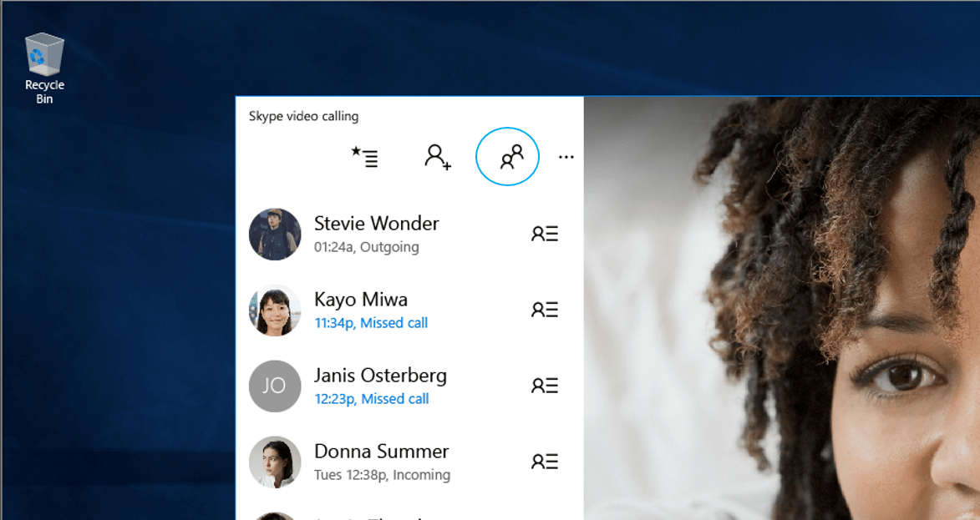The width and height of the screenshot is (980, 520).
Task: Select the circled contacts group icon
Action: click(507, 157)
